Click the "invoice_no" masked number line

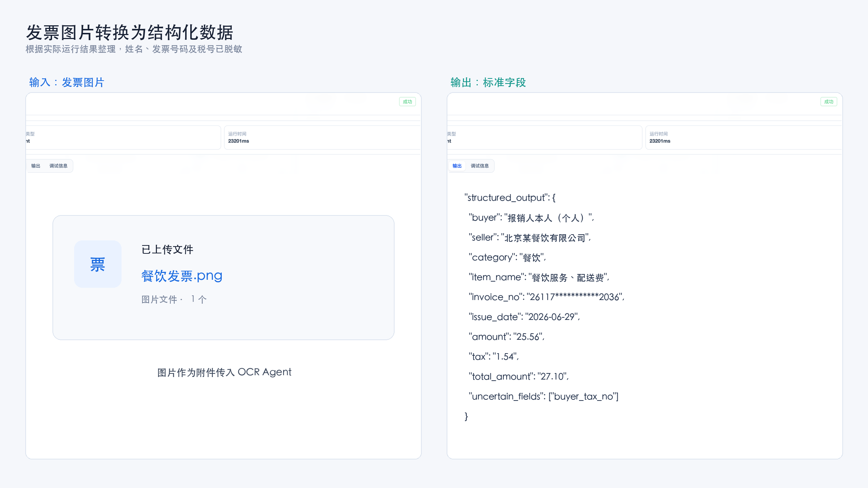(x=546, y=297)
